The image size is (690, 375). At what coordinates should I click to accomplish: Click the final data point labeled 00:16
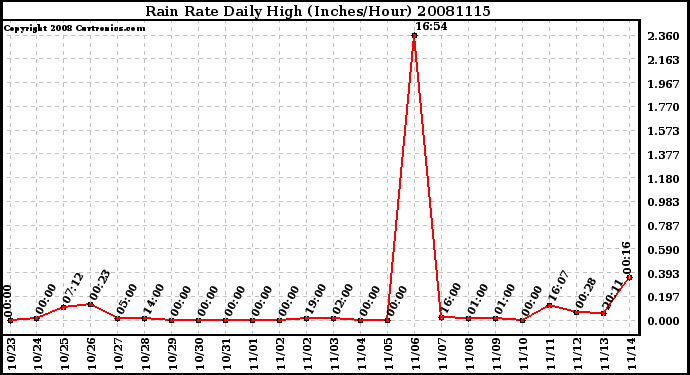[x=630, y=277]
